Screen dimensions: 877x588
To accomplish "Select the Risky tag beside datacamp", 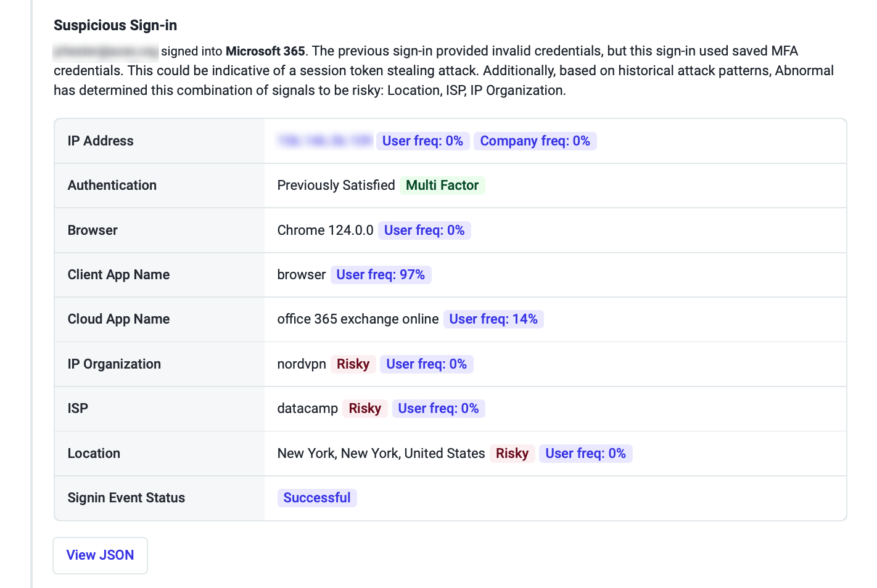I will (x=365, y=409).
